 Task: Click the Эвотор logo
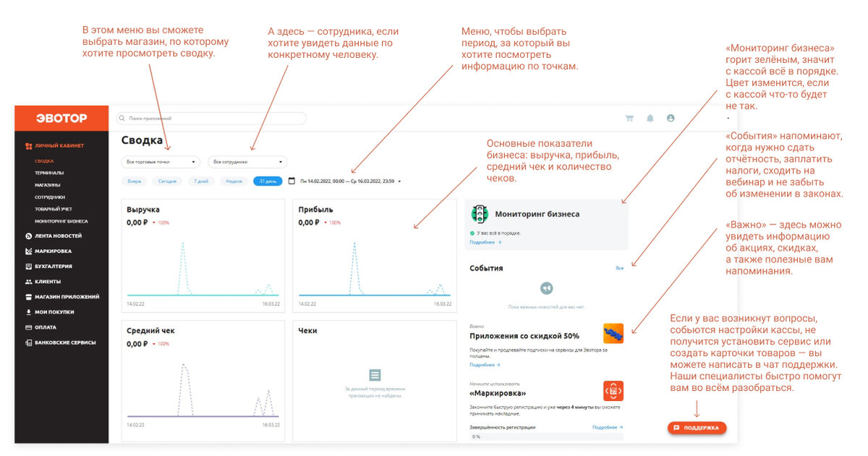click(x=61, y=118)
